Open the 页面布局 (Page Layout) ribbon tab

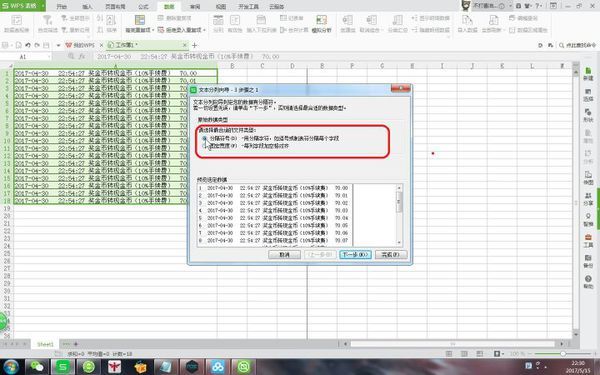115,7
